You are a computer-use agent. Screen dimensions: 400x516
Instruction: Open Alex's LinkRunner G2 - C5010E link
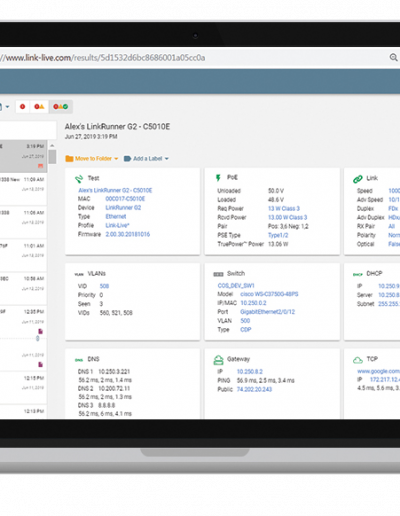point(115,190)
